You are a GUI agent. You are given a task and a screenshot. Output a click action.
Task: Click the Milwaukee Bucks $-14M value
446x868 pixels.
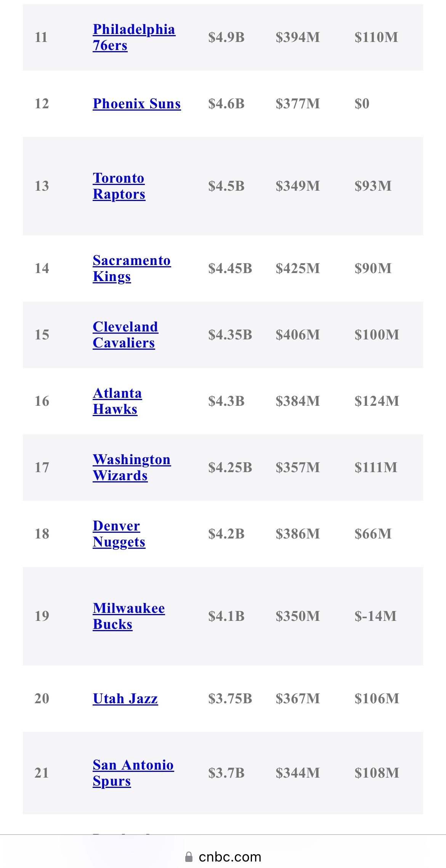click(375, 616)
